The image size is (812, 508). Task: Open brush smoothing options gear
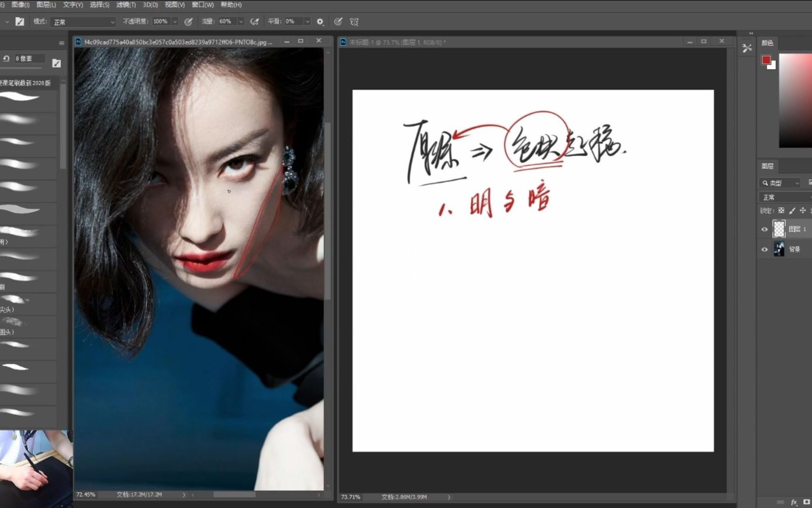320,22
